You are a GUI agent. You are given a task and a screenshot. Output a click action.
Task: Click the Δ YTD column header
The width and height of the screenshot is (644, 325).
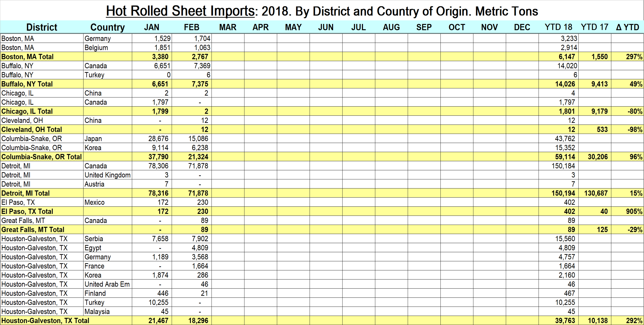(x=627, y=27)
